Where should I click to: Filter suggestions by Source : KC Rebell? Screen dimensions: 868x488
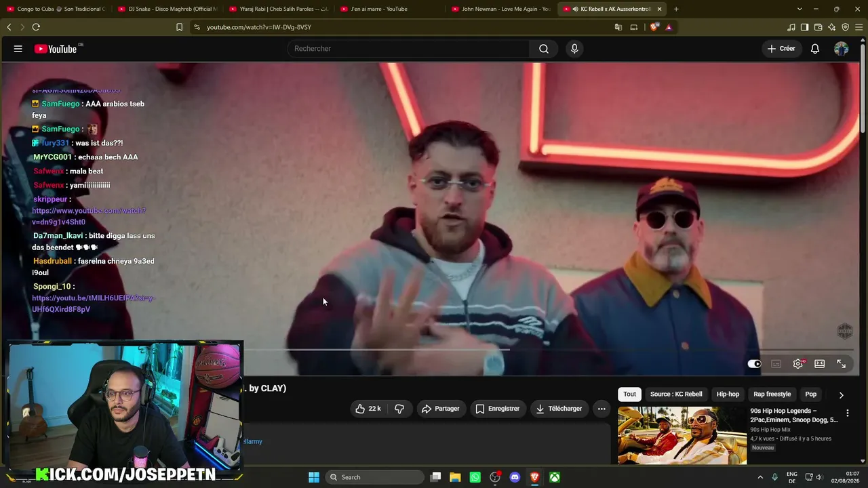point(676,394)
